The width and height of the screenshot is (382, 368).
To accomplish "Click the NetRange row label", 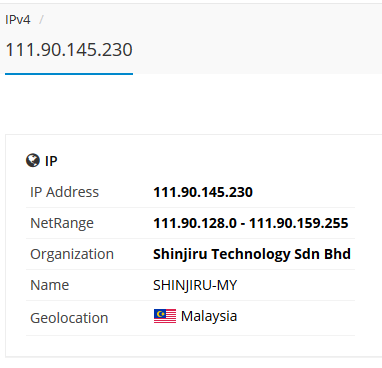I will [x=62, y=223].
